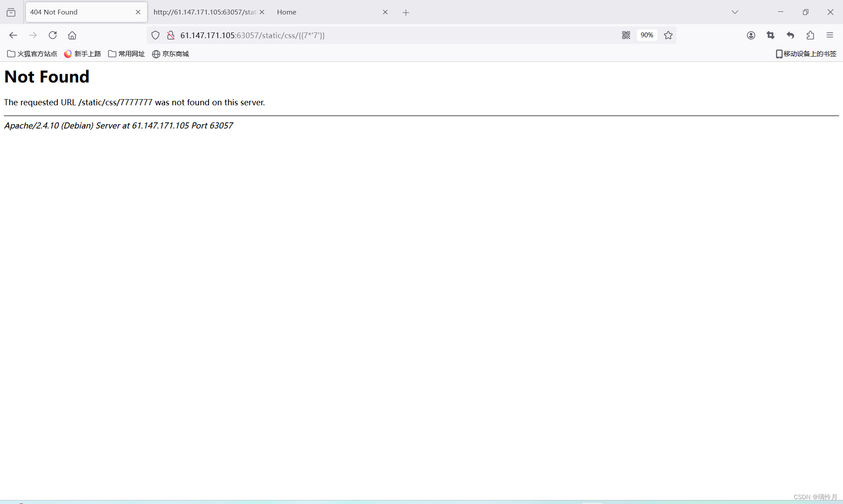
Task: Reset the 90% zoom level indicator
Action: click(x=647, y=35)
